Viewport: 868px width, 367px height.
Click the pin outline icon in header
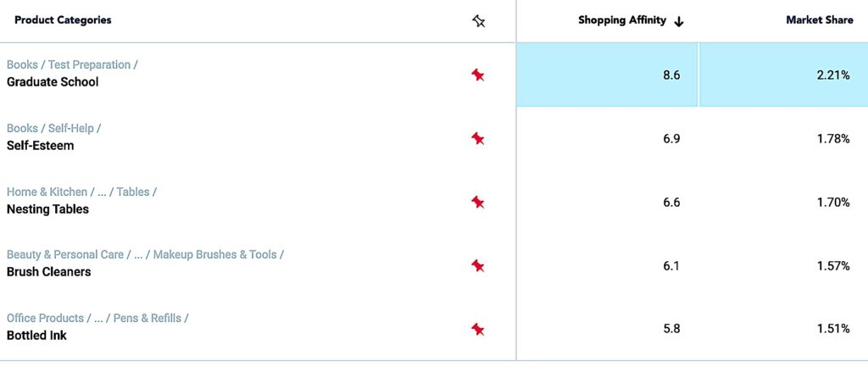[479, 21]
